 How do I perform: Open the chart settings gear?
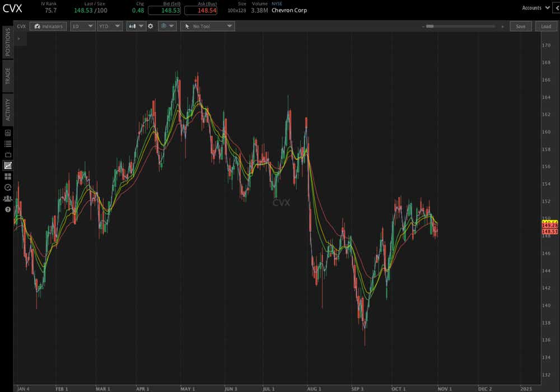150,26
